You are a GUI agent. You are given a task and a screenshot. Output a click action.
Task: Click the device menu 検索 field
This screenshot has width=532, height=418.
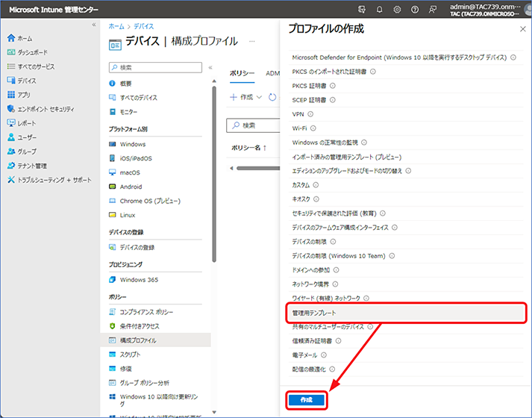click(x=155, y=67)
